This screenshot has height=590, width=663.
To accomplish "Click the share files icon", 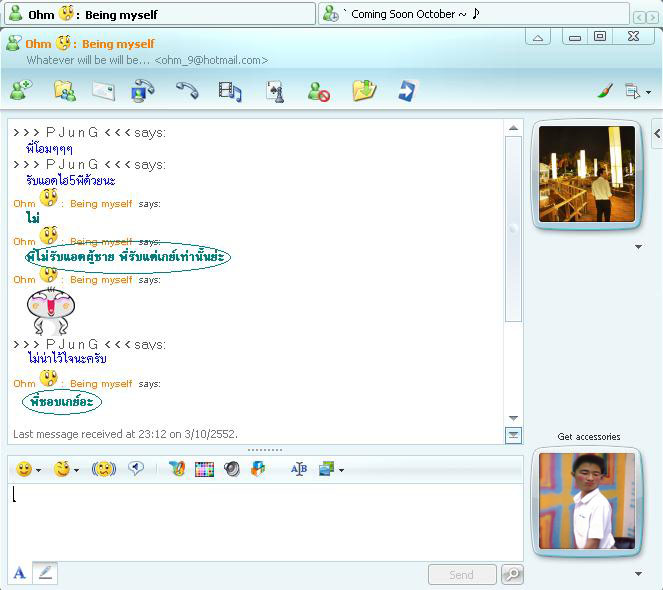I will click(64, 91).
